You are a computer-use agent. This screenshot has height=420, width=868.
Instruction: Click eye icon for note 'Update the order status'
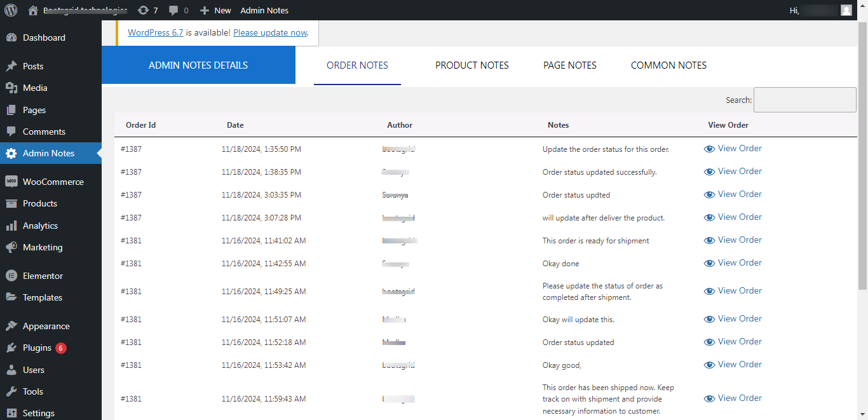pos(709,149)
